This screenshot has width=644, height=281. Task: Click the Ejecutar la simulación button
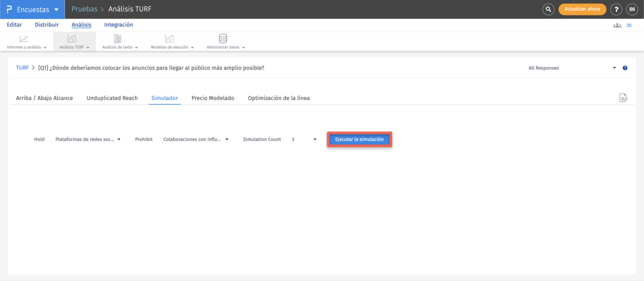[360, 139]
